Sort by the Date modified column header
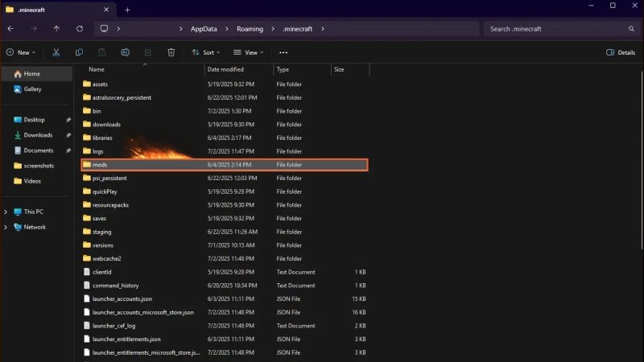Viewport: 644px width, 362px height. click(x=225, y=69)
